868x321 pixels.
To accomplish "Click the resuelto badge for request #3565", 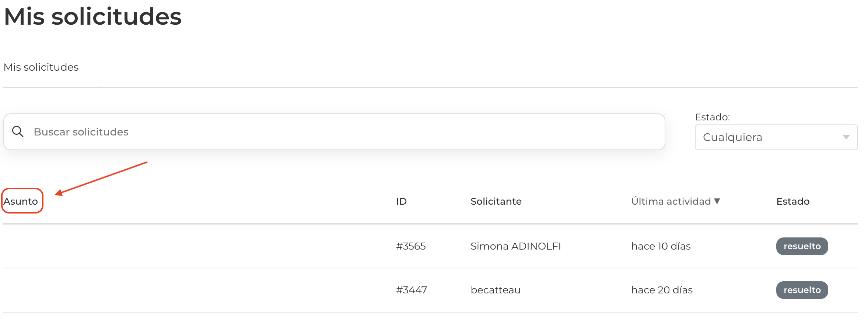I will (x=802, y=246).
